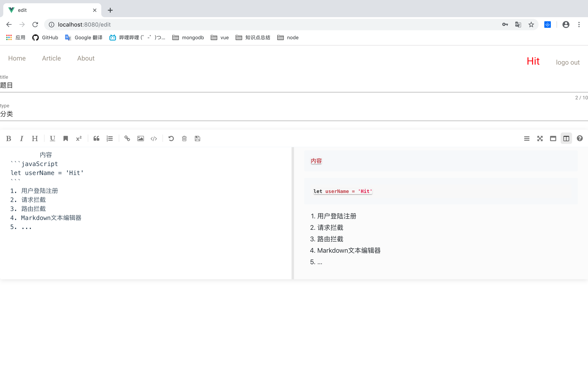Translate this page with Google Translate icon
Screen dimensions: 588x368
coord(518,25)
